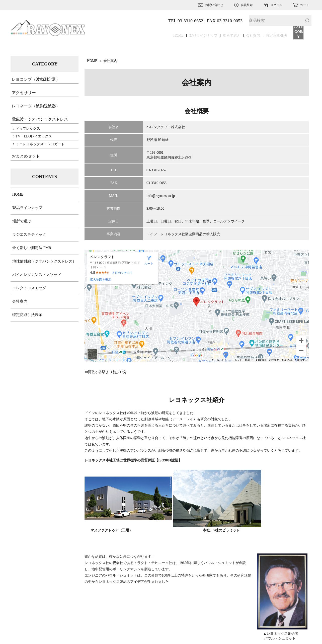The height and width of the screenshot is (644, 322).
Task: Open ラジエステティック page
Action: click(44, 234)
